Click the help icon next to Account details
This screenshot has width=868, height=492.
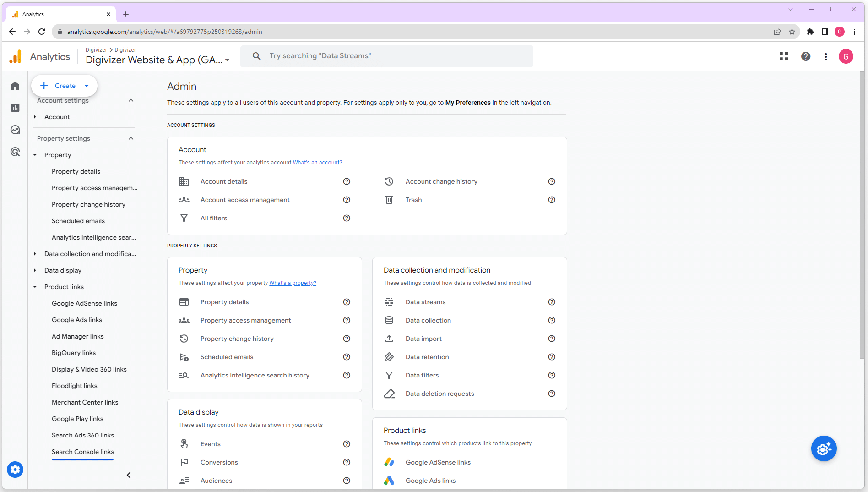tap(347, 181)
